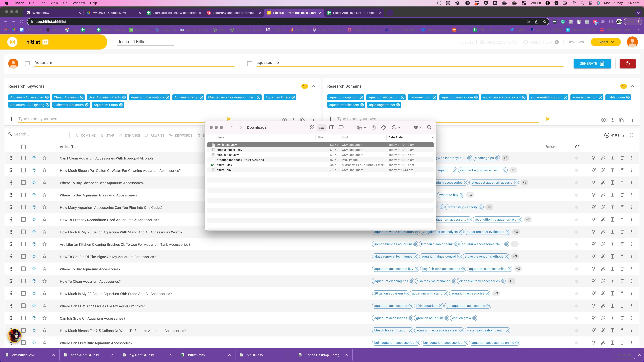
Task: Open the File menu
Action: 31,3
